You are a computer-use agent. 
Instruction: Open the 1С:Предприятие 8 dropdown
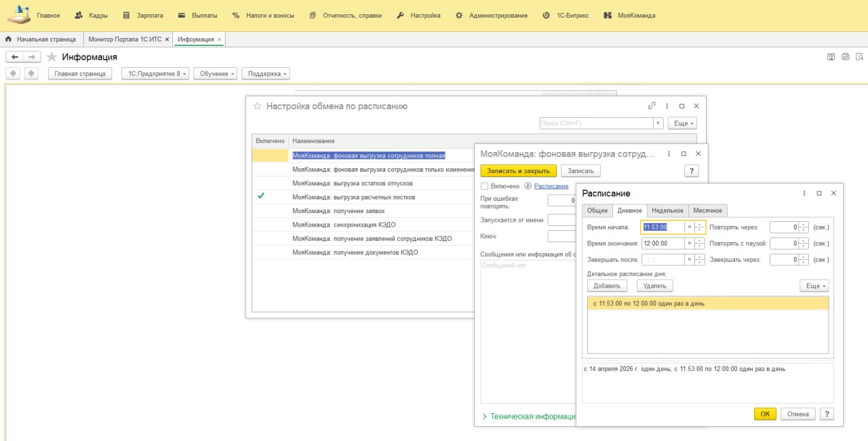(155, 73)
